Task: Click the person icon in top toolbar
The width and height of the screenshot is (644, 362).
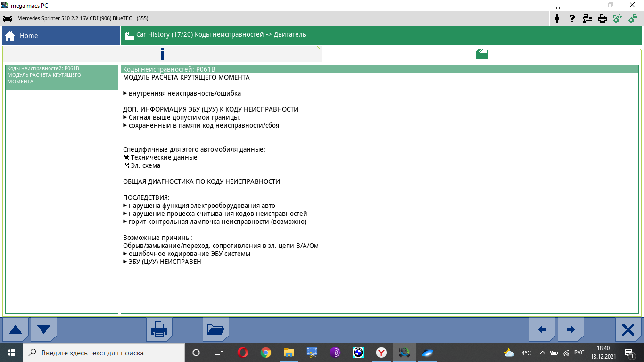Action: [x=557, y=18]
